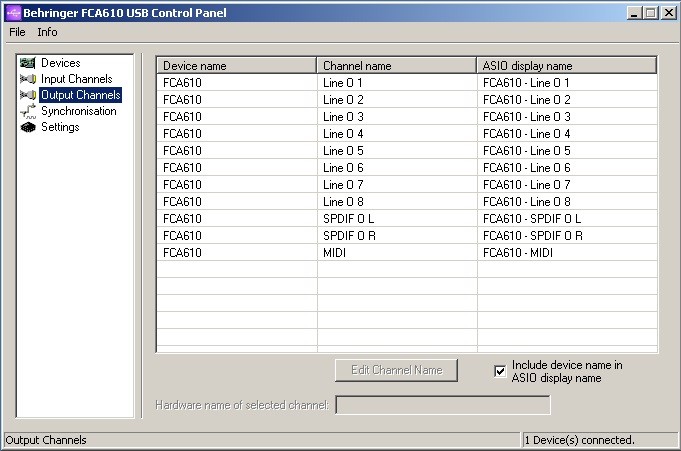This screenshot has height=451, width=681.
Task: Click the Behringer app icon in title bar
Action: coord(13,13)
